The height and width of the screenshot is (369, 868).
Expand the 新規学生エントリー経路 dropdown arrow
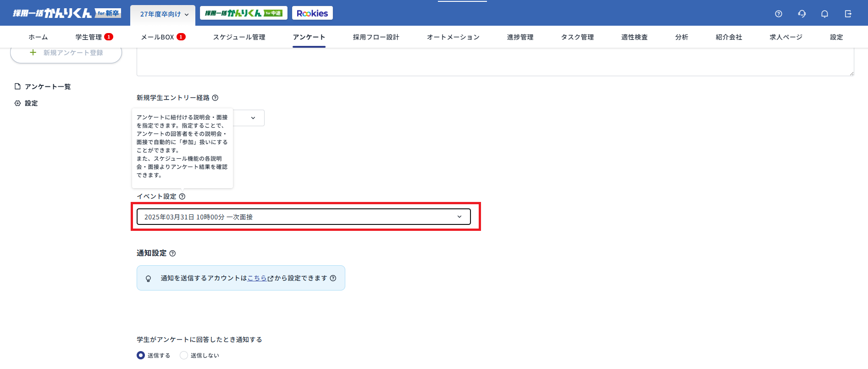253,118
